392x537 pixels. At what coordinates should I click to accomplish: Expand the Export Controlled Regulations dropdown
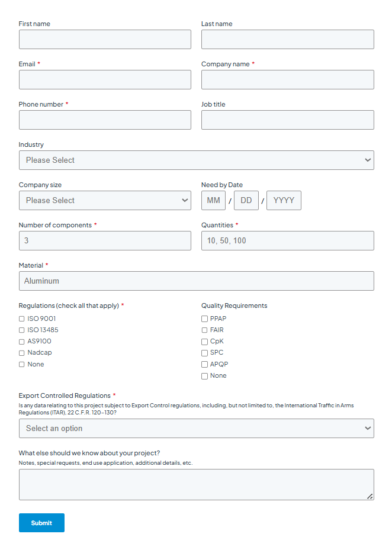pyautogui.click(x=196, y=428)
